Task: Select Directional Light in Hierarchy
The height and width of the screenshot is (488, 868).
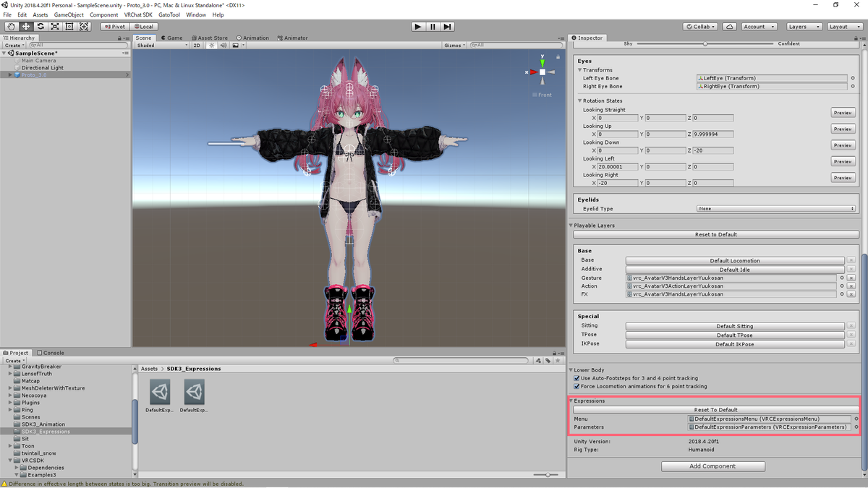Action: tap(43, 68)
